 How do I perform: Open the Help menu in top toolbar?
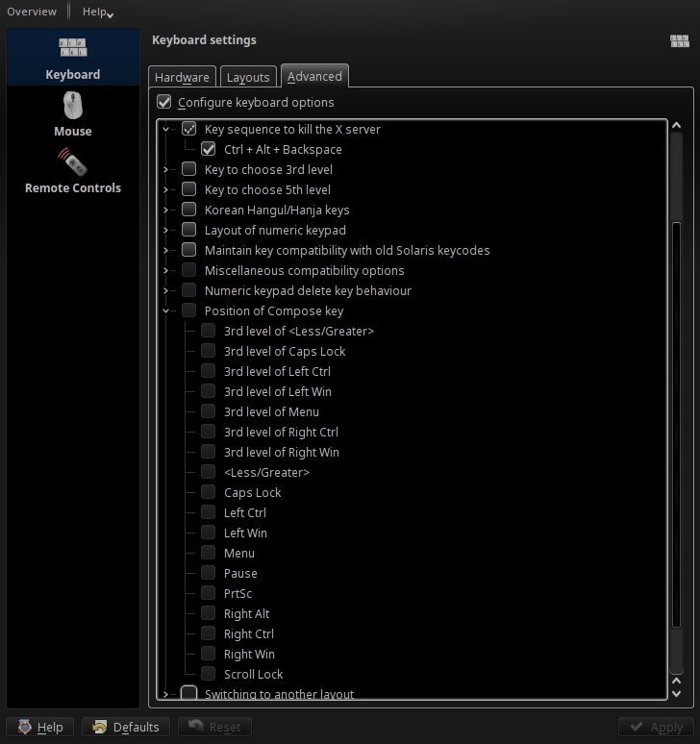(x=97, y=12)
